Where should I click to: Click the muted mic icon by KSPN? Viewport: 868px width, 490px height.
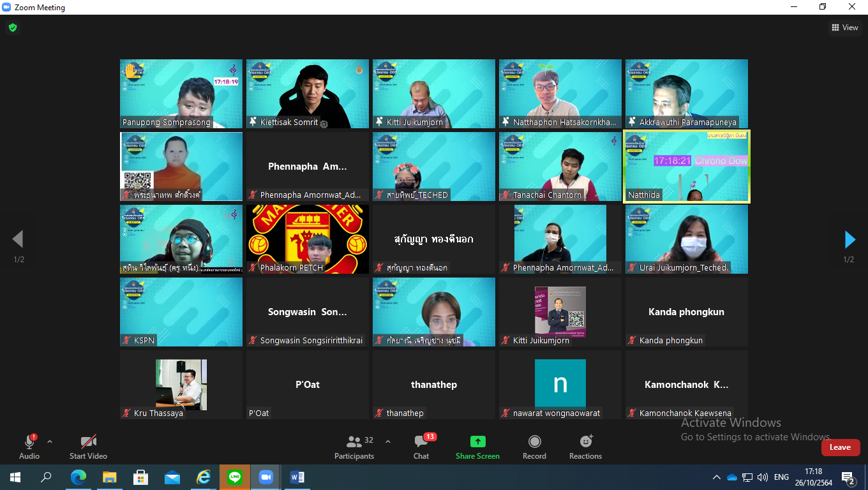coord(127,340)
